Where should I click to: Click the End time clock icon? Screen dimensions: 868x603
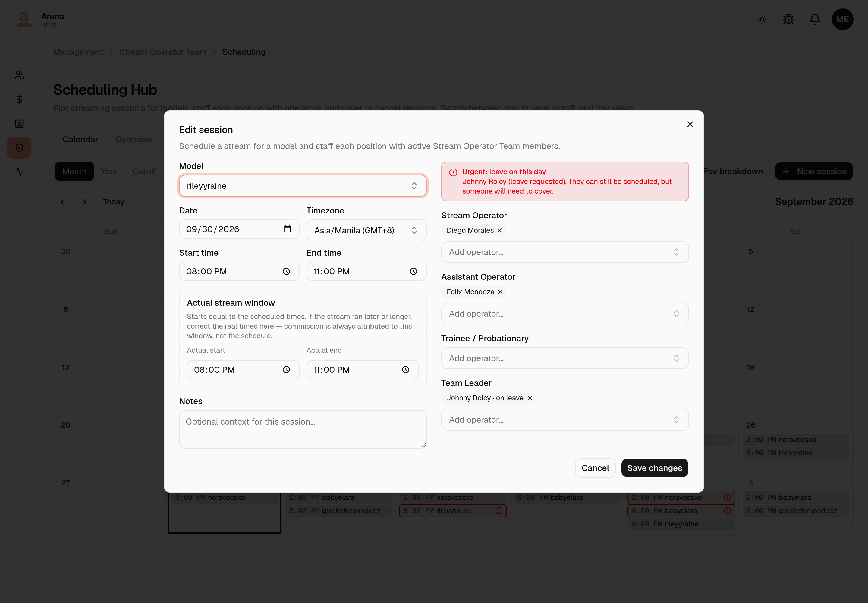tap(414, 271)
